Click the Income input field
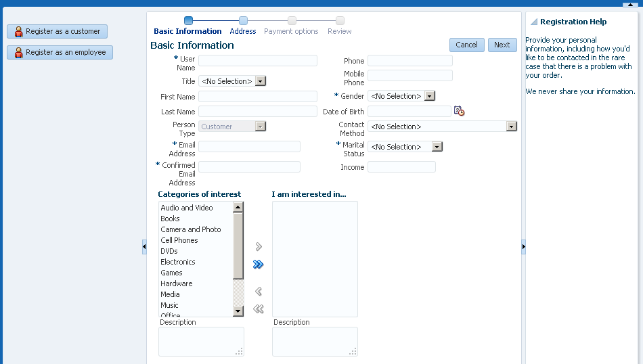The height and width of the screenshot is (364, 643). pos(401,167)
